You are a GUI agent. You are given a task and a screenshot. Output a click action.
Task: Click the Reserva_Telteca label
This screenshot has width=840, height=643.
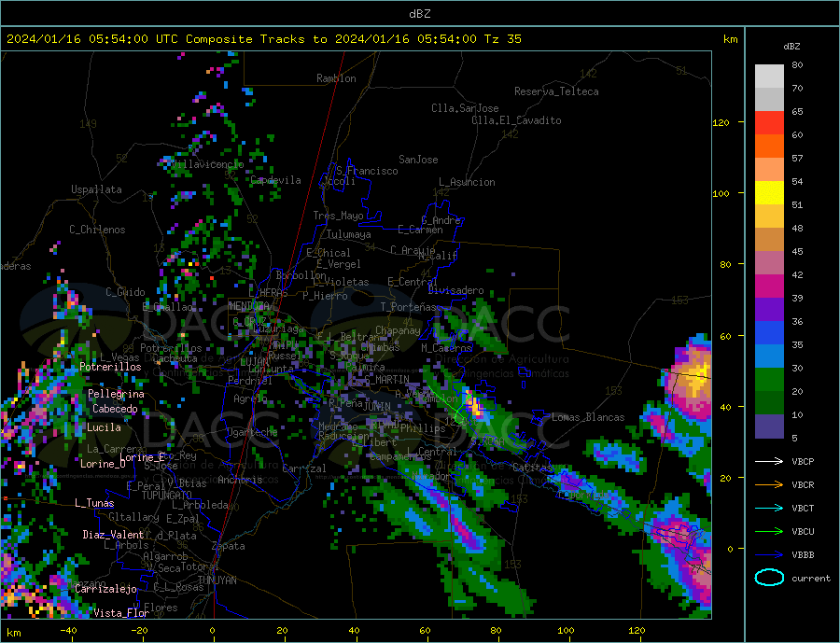(x=556, y=91)
